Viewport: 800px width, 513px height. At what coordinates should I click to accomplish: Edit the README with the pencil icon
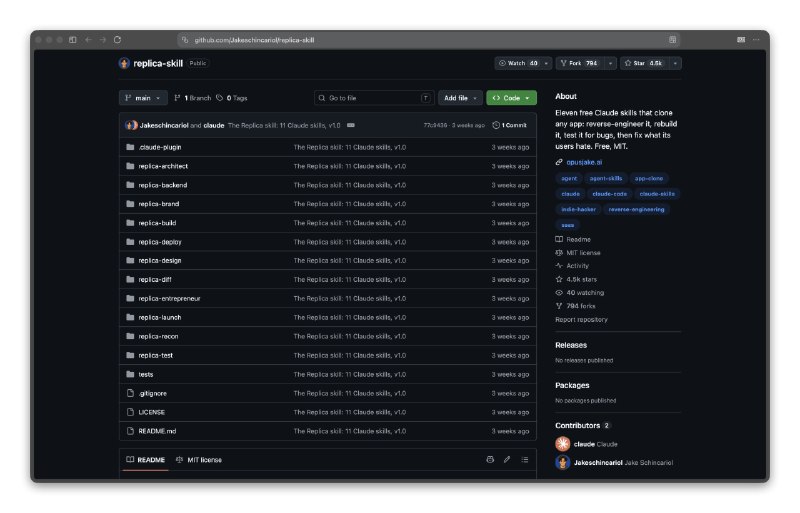(x=507, y=460)
